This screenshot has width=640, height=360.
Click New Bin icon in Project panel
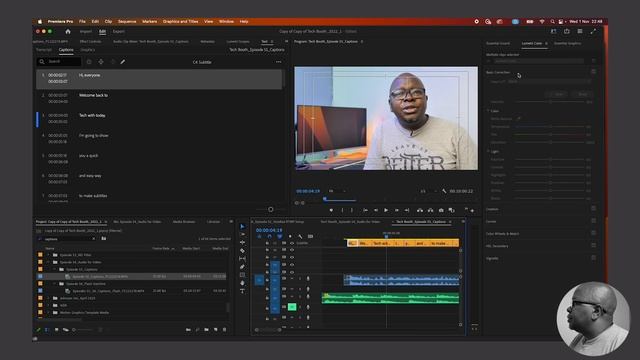click(206, 329)
